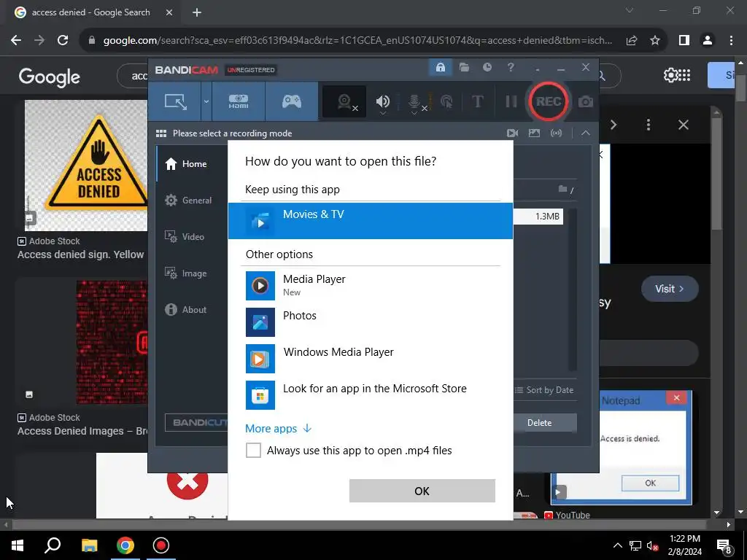Viewport: 747px width, 560px height.
Task: Bookmark page with star icon
Action: (655, 41)
